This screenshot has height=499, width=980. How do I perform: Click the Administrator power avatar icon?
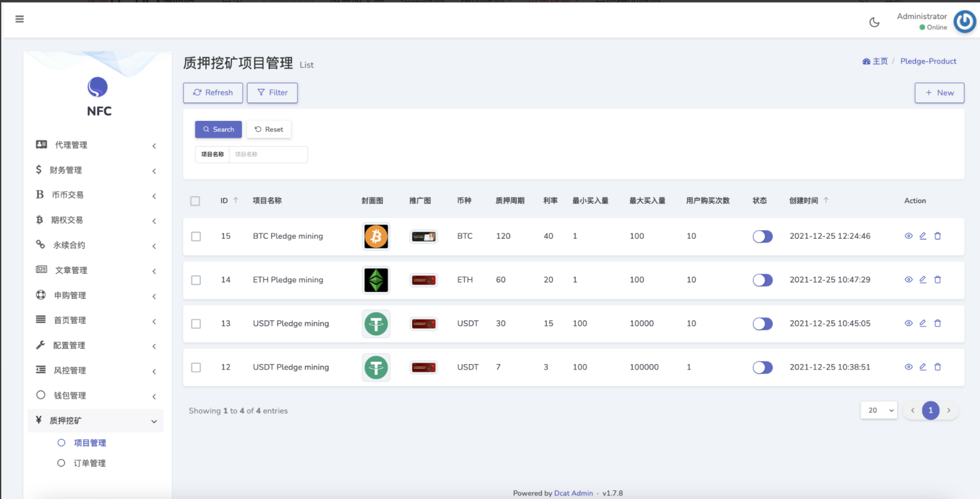(965, 22)
